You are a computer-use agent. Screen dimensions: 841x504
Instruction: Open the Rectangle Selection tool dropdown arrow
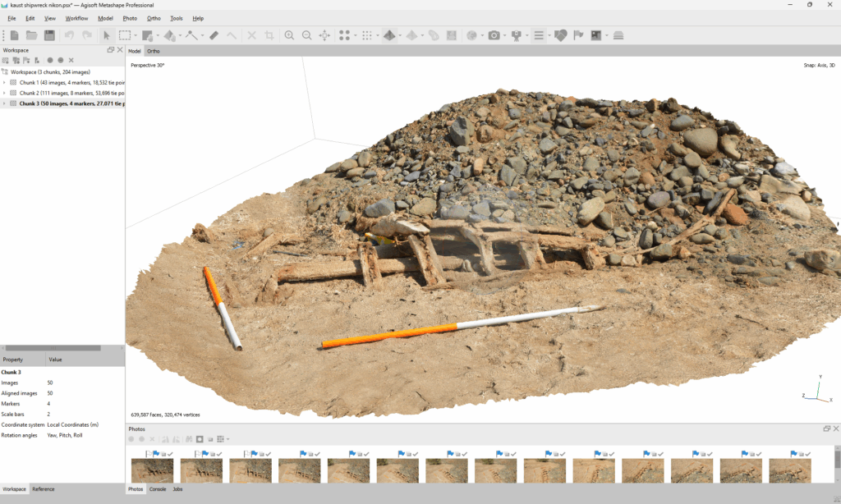point(136,36)
